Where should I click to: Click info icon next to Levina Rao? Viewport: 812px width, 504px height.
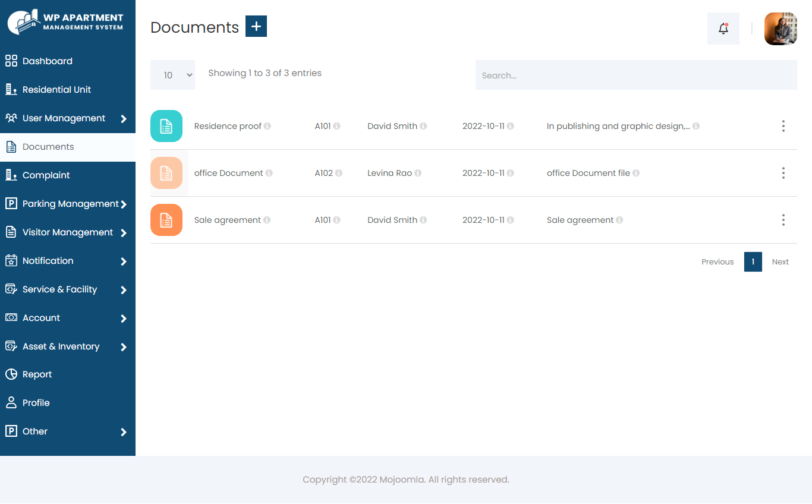[x=418, y=173]
